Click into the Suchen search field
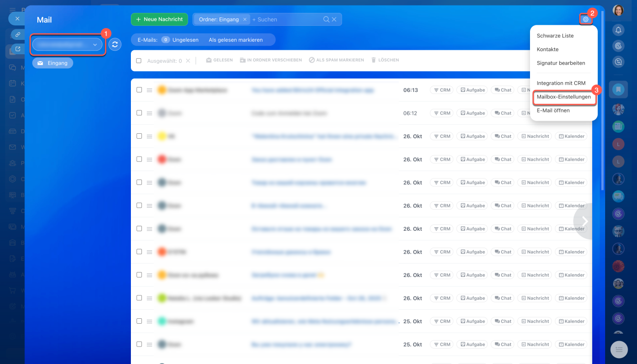The width and height of the screenshot is (637, 364). point(286,19)
